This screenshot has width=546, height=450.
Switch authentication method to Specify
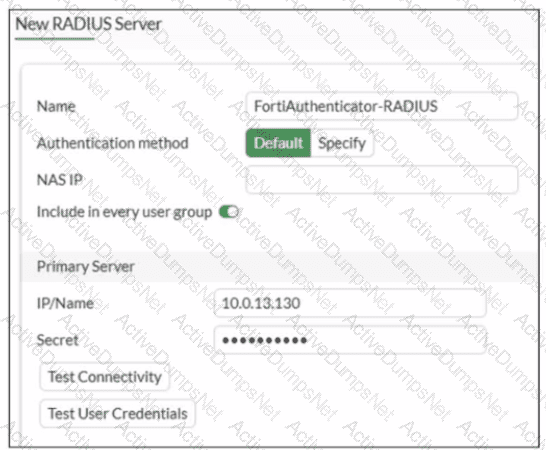[x=342, y=143]
